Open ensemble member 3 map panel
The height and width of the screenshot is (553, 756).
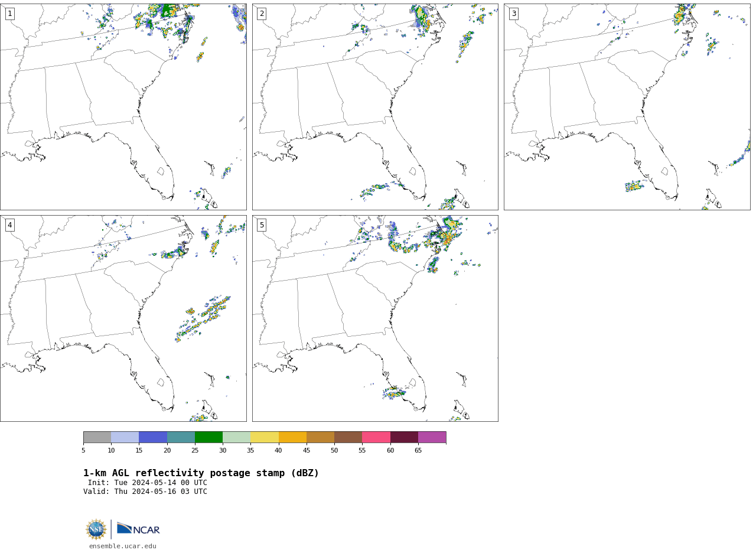pyautogui.click(x=627, y=107)
